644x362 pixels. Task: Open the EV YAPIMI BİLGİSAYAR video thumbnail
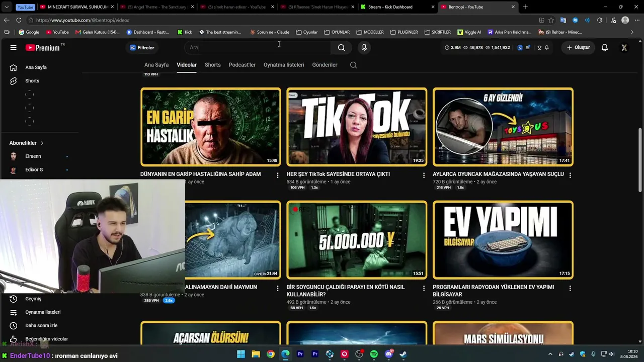[x=503, y=240]
